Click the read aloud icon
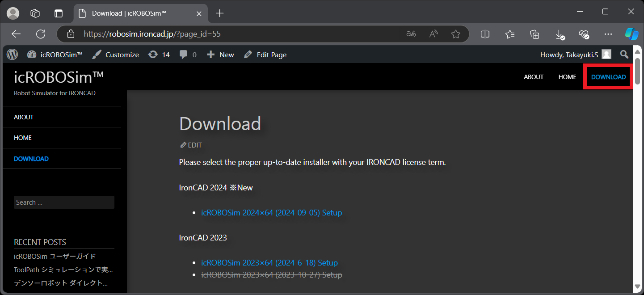This screenshot has height=295, width=644. pos(433,34)
